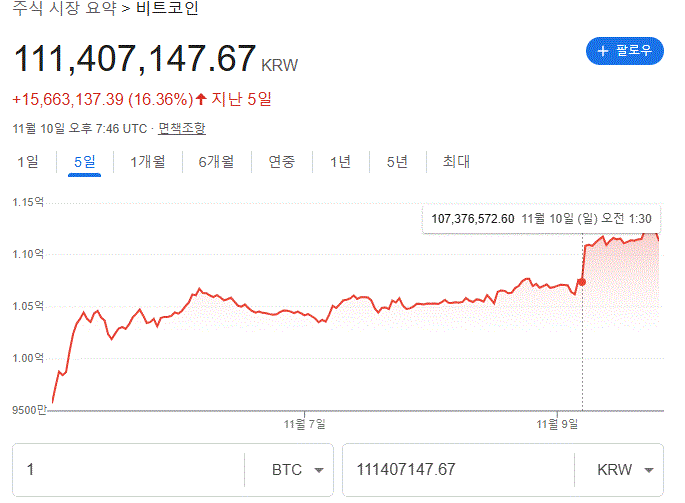
Task: Show the 최대 max range tab
Action: pos(456,162)
